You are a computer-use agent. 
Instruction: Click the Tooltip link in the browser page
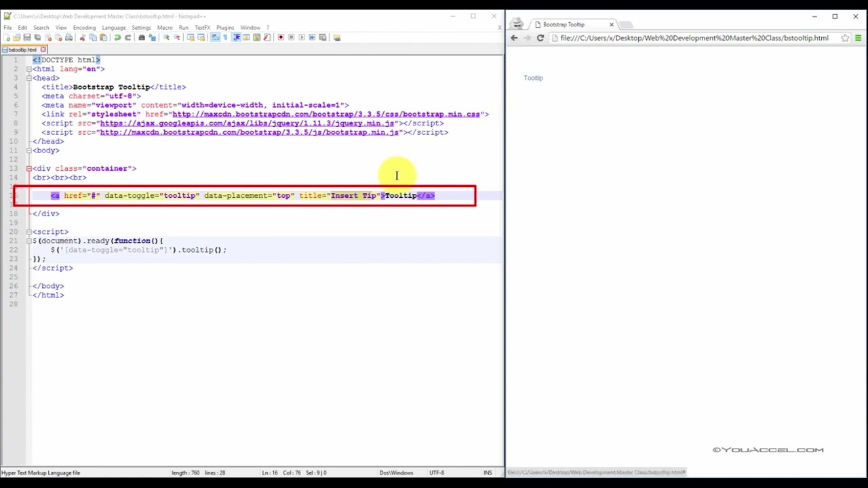[x=533, y=78]
